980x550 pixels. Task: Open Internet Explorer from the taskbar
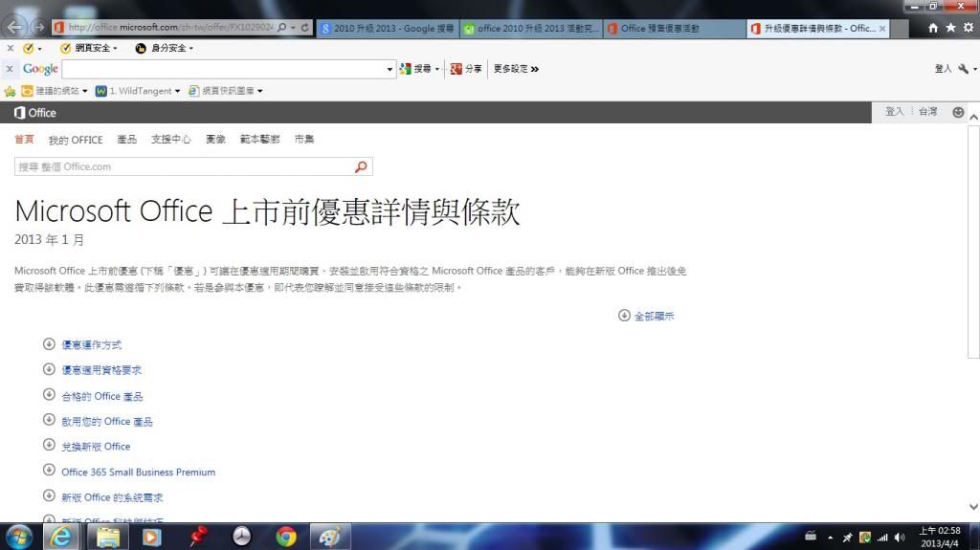coord(60,537)
